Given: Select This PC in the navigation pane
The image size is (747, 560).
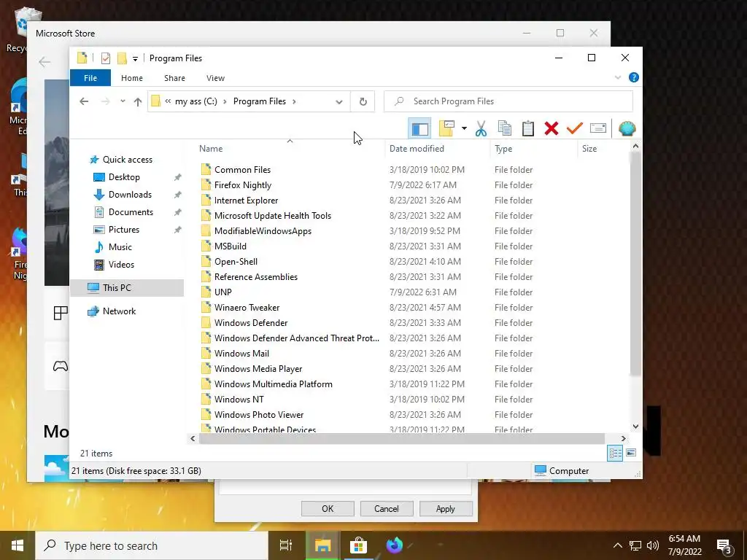Looking at the screenshot, I should (127, 288).
